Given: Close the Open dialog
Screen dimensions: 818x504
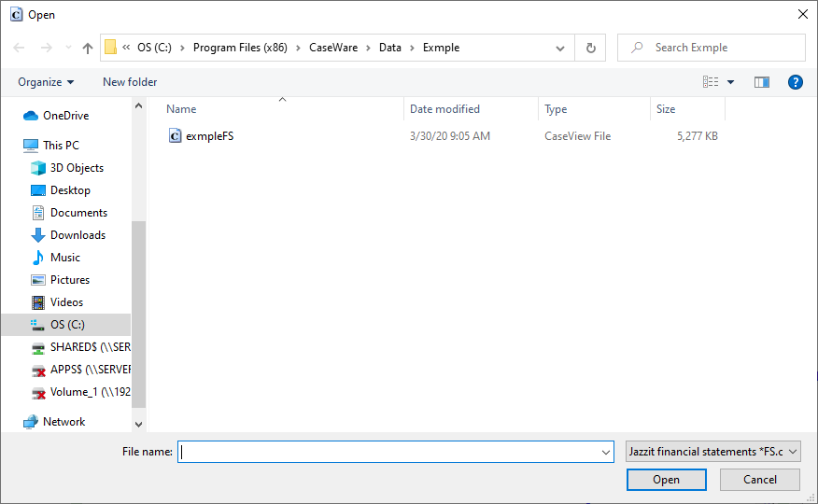Looking at the screenshot, I should coord(803,14).
